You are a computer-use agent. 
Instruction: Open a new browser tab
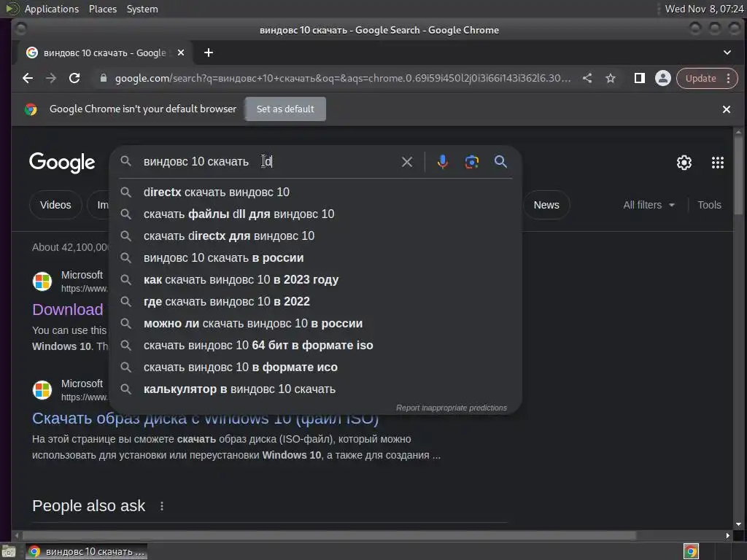point(209,52)
